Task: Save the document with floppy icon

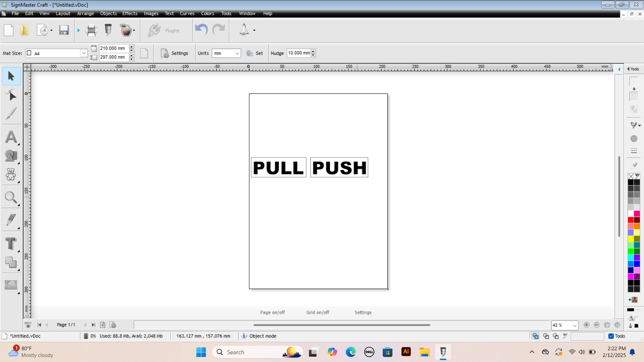Action: pos(64,30)
